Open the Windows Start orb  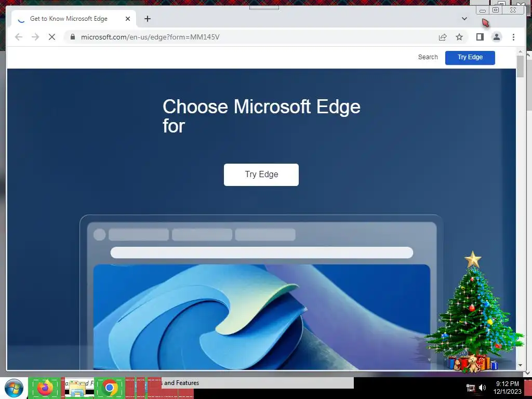(x=14, y=388)
